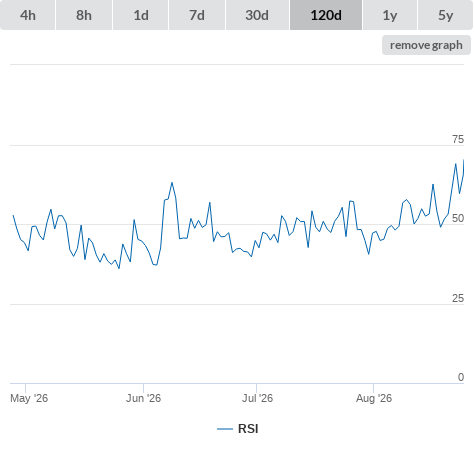
Task: Select the 30d range tab
Action: coord(257,15)
